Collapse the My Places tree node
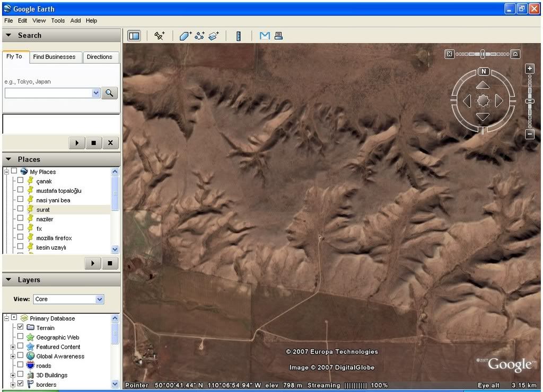Screen dimensions: 543x392 coord(6,172)
